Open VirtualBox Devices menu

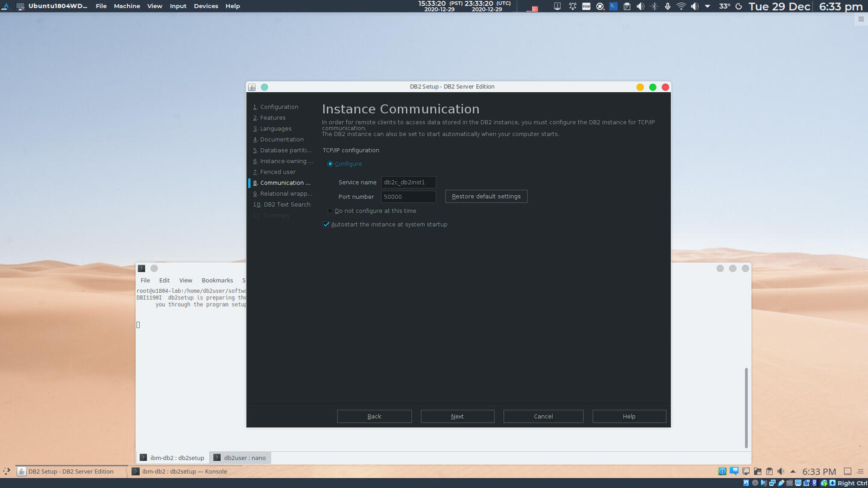tap(206, 6)
